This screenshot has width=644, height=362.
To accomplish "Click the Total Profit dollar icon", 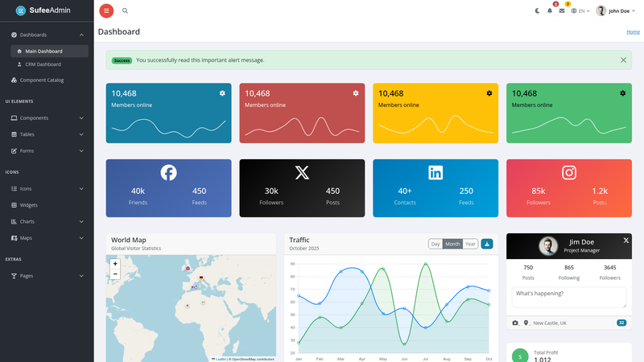I will coord(520,356).
